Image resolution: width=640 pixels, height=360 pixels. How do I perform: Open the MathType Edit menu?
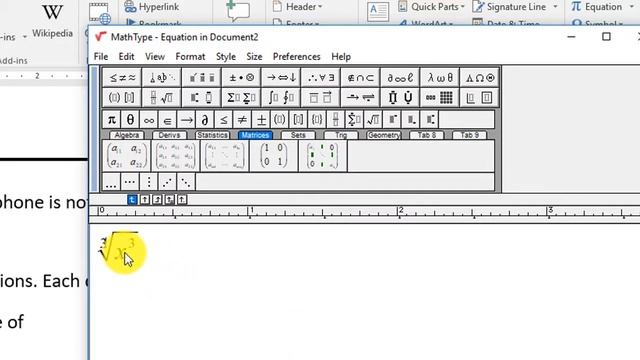tap(126, 57)
